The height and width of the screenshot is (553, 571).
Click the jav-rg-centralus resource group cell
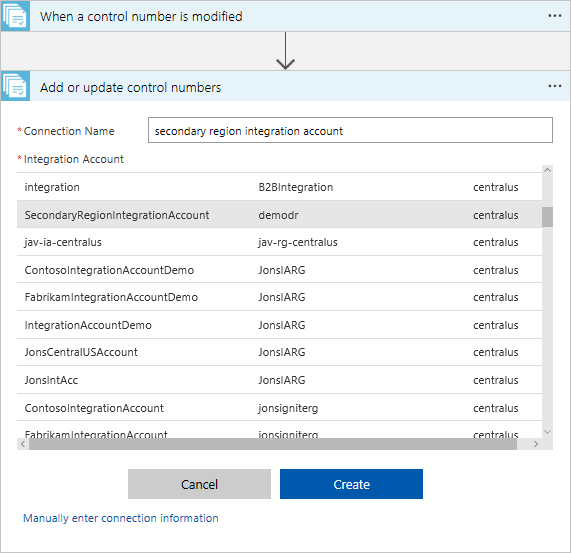coord(298,242)
